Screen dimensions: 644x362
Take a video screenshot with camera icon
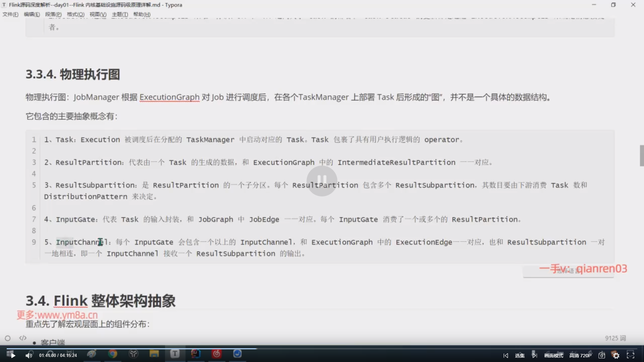point(602,356)
